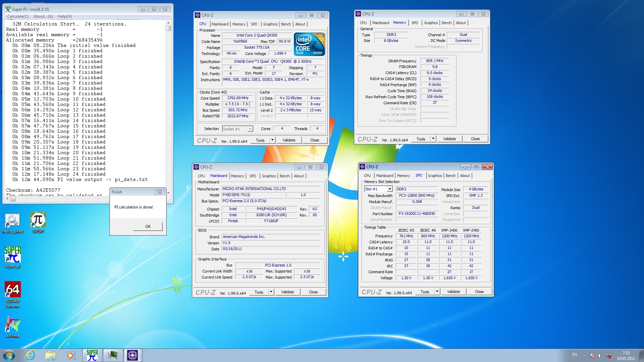Open Help(H) menu in Super PI
This screenshot has width=644, height=362.
(x=64, y=16)
